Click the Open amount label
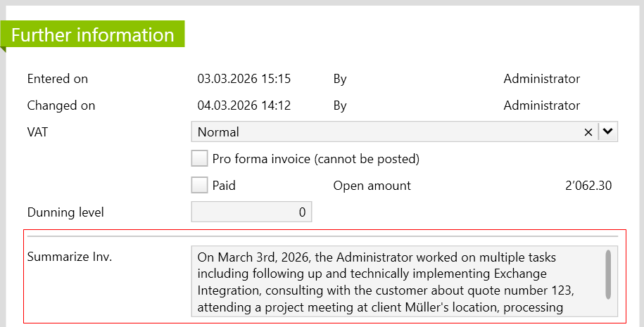The width and height of the screenshot is (644, 327). tap(372, 186)
